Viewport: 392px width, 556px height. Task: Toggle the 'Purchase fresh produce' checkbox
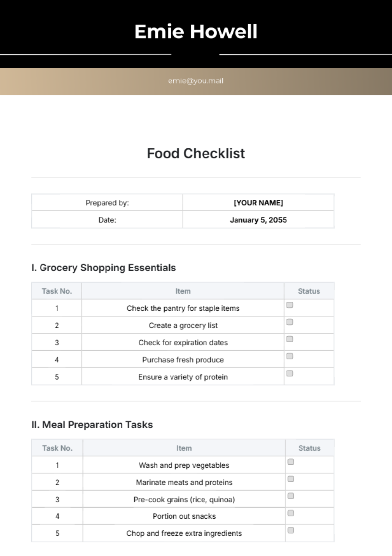pos(290,356)
